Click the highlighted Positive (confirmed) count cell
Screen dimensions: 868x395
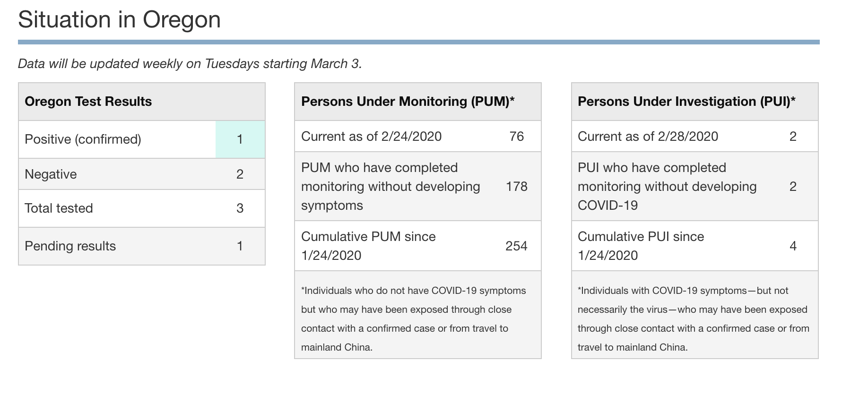(x=240, y=139)
